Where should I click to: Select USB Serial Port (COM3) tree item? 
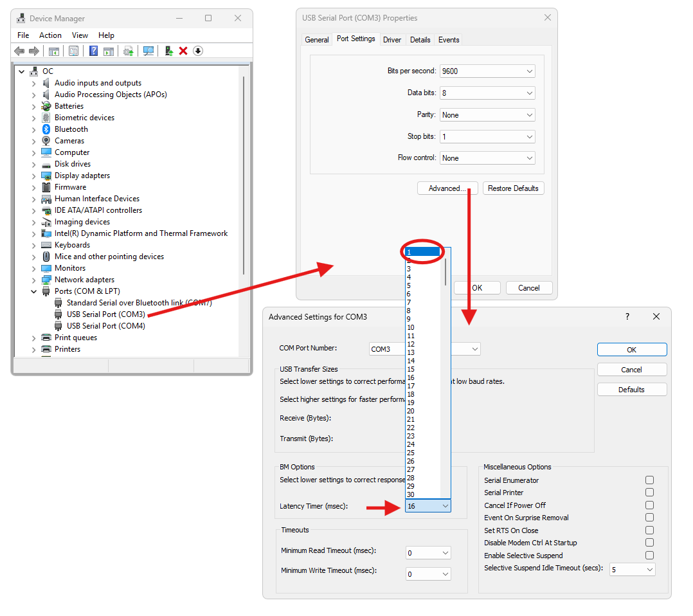pyautogui.click(x=106, y=314)
